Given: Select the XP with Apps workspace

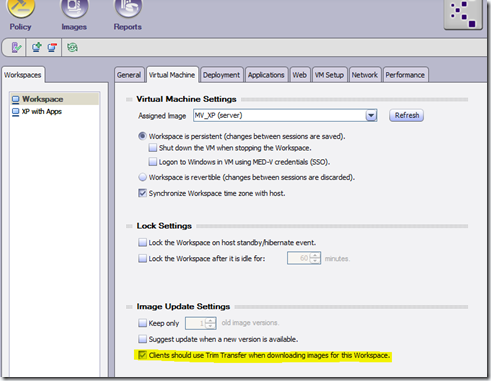Looking at the screenshot, I should click(42, 112).
